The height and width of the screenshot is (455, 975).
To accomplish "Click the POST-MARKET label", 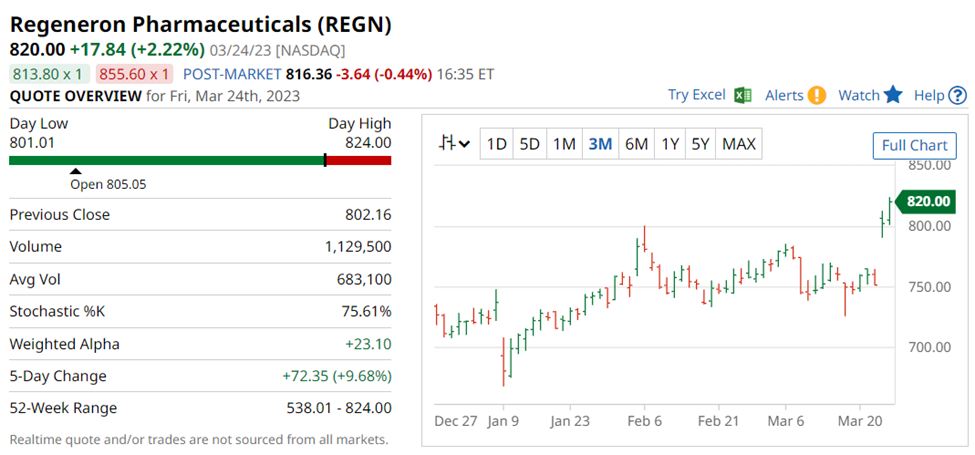I will 232,74.
